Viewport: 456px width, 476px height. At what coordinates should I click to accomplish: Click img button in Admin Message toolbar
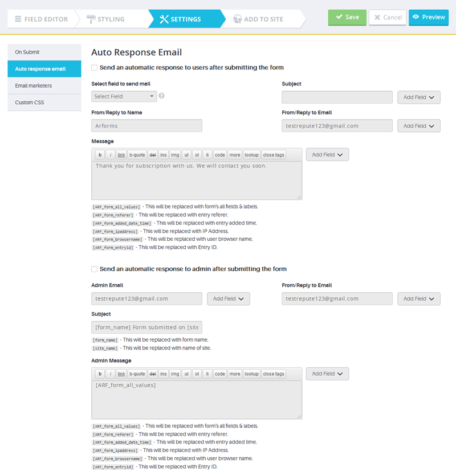[x=175, y=374]
